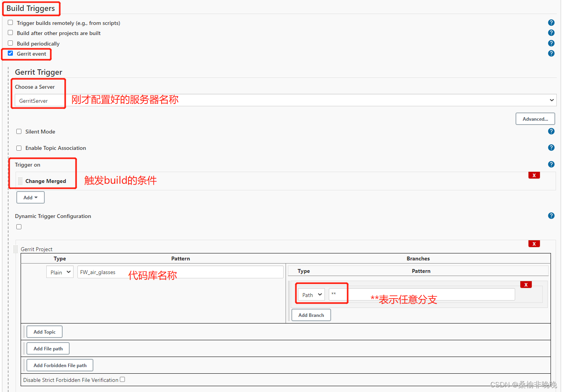Image resolution: width=563 pixels, height=392 pixels.
Task: Open help for Trigger builds remotely
Action: [x=551, y=23]
